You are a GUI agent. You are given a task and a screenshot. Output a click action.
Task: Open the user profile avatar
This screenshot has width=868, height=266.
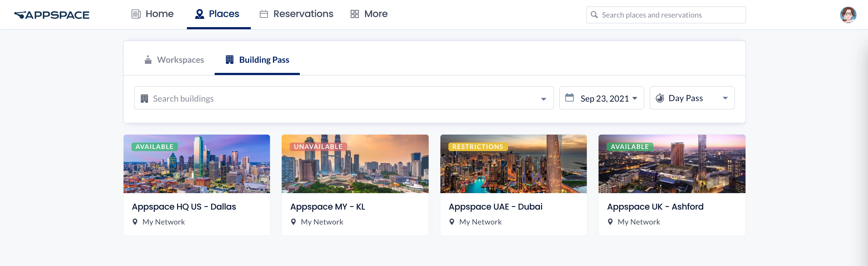(848, 15)
